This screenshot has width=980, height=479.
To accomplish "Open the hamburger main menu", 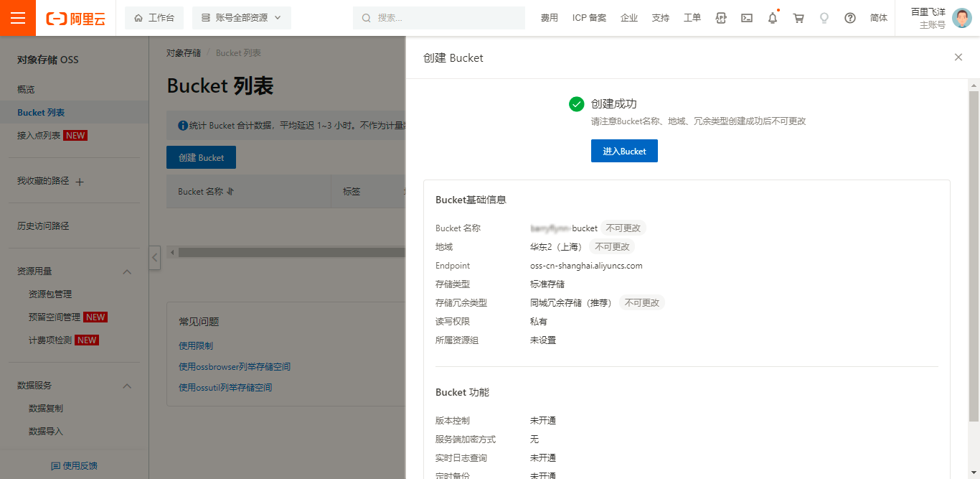I will tap(18, 18).
